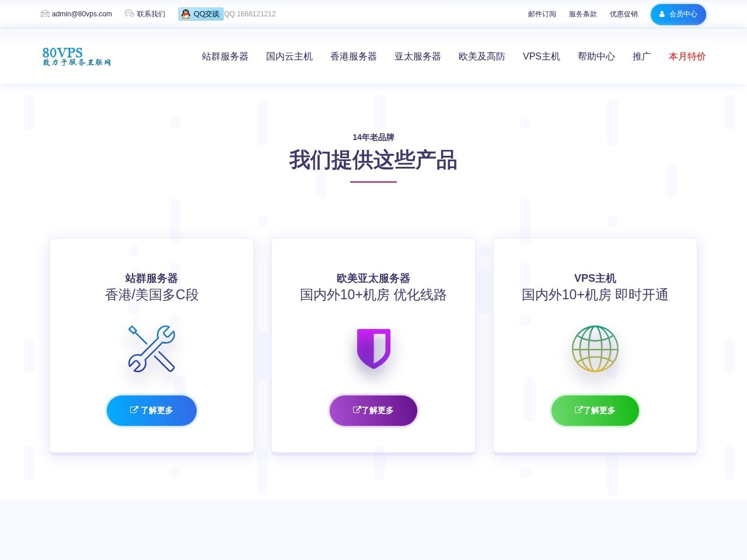Go to 香港服务器 navigation item
Viewport: 747px width, 560px height.
[x=353, y=57]
